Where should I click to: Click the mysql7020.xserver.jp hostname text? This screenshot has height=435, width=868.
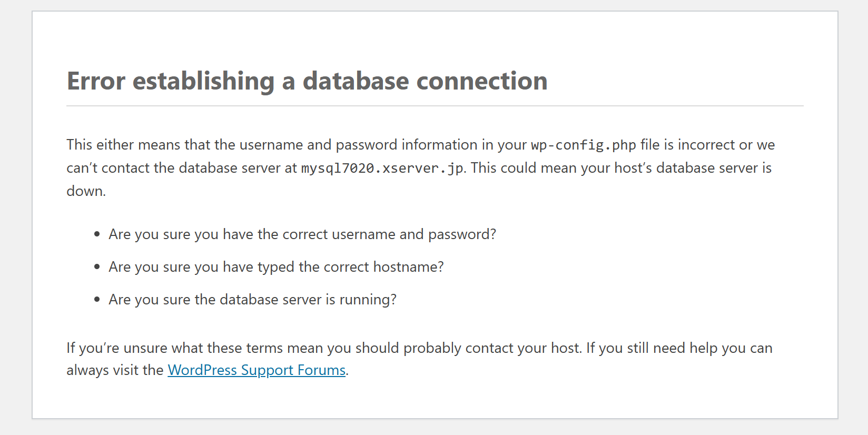pyautogui.click(x=382, y=169)
